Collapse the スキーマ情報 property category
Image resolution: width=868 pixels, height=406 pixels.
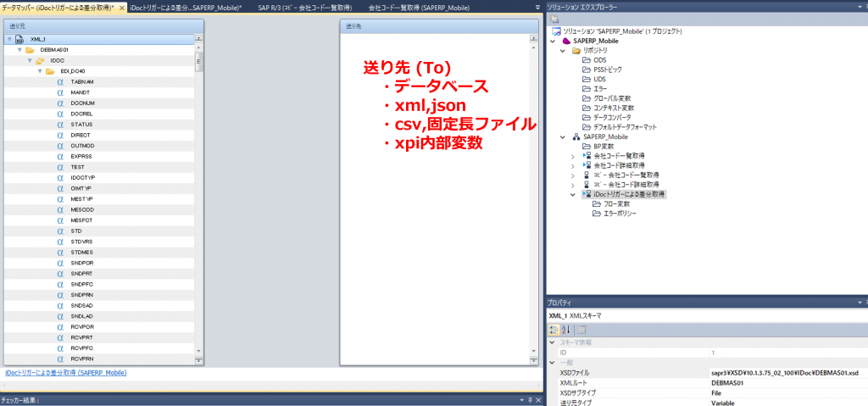(552, 342)
